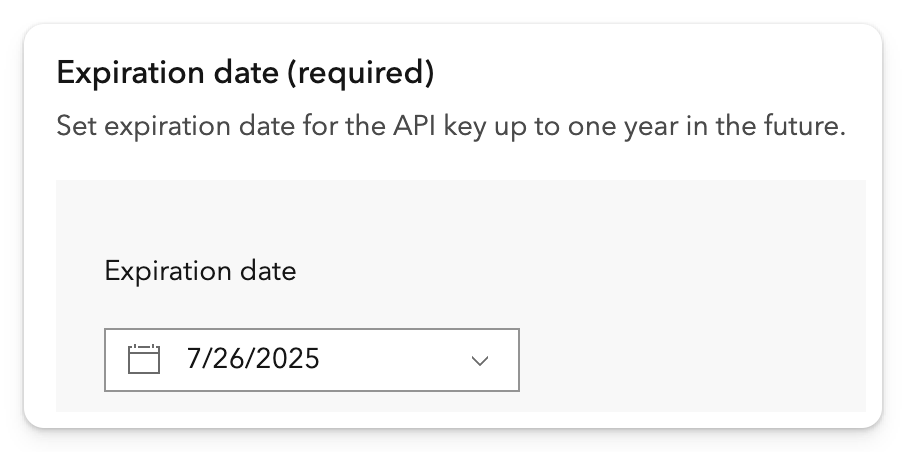Click the API key expiration description text
Viewport: 906px width, 452px height.
coord(451,128)
